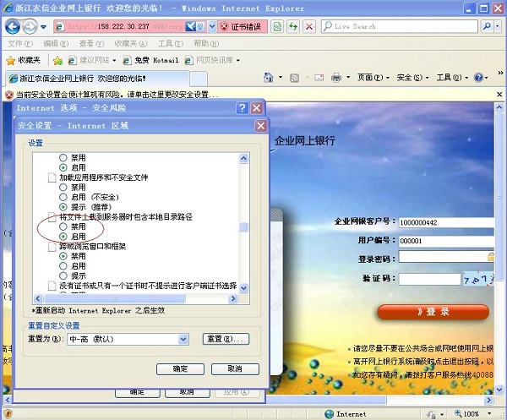
Task: Open the address bar URL dropdown
Action: [x=212, y=26]
